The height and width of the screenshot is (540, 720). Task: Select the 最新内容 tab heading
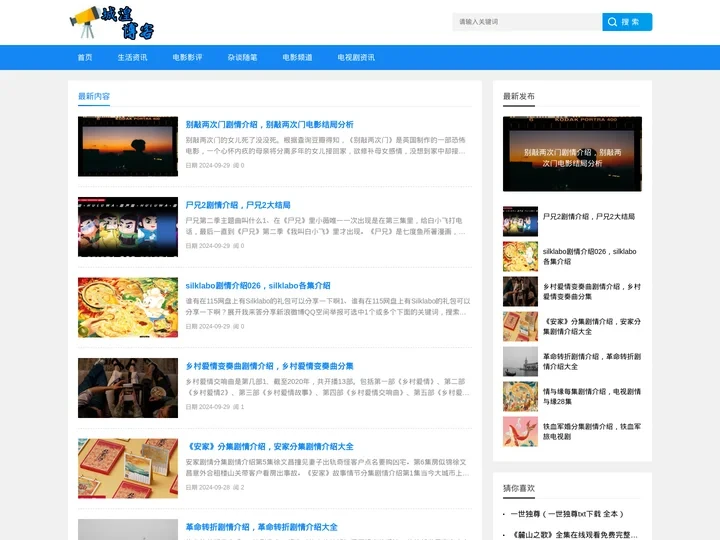(x=94, y=96)
